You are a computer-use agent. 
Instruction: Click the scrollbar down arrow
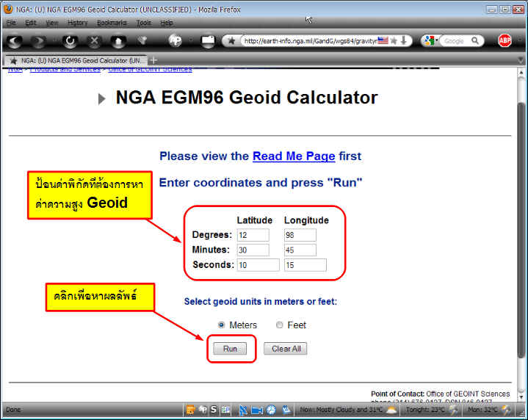point(521,397)
